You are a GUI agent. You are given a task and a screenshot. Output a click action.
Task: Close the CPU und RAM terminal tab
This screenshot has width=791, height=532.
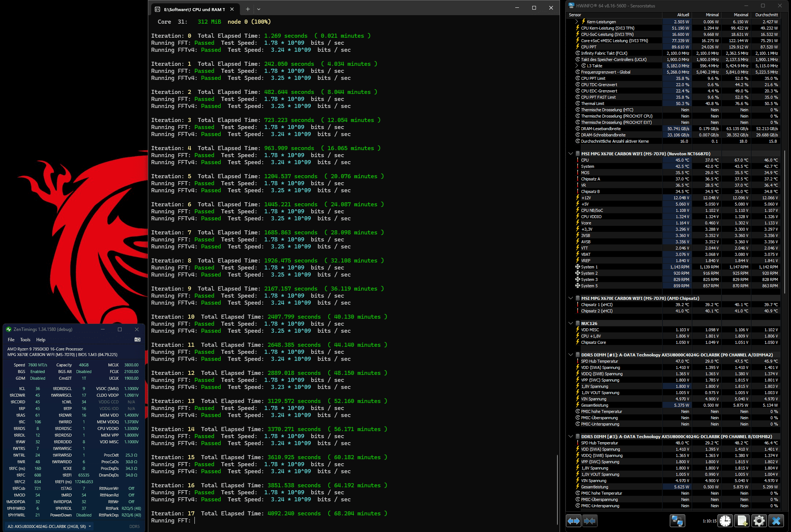click(232, 9)
